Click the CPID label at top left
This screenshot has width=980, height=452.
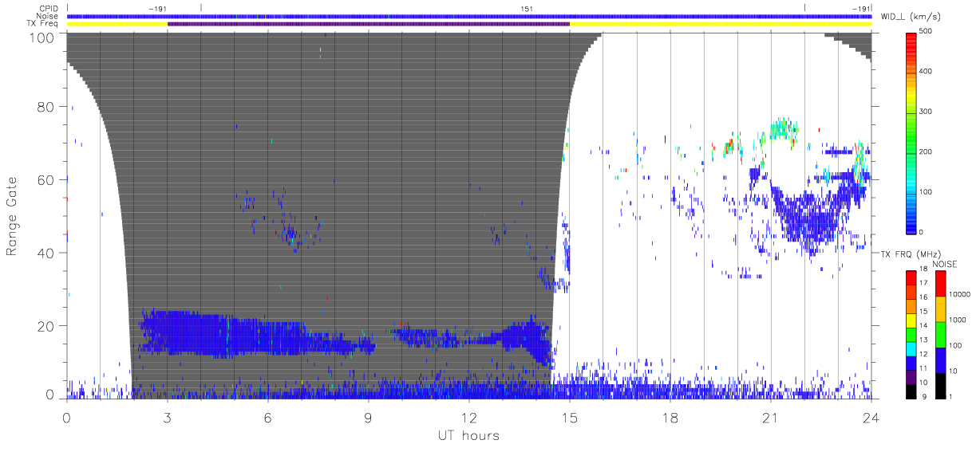click(49, 9)
